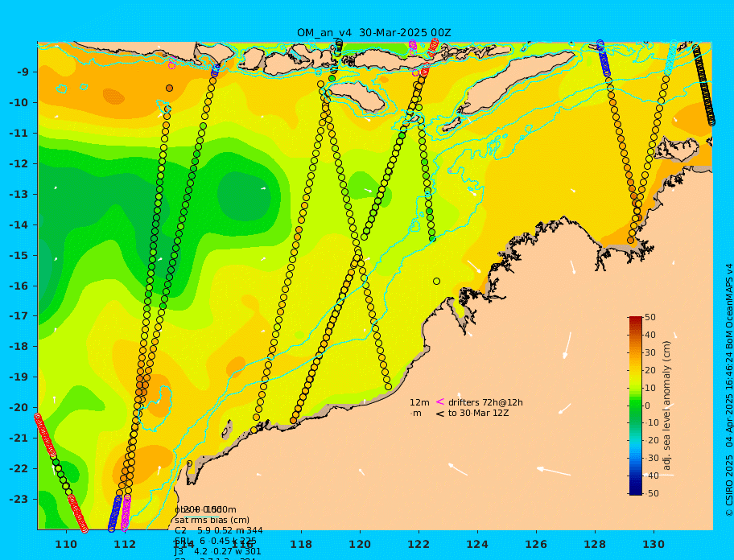Click the colorbar tick label 0
Image resolution: width=734 pixels, height=560 pixels.
click(648, 406)
